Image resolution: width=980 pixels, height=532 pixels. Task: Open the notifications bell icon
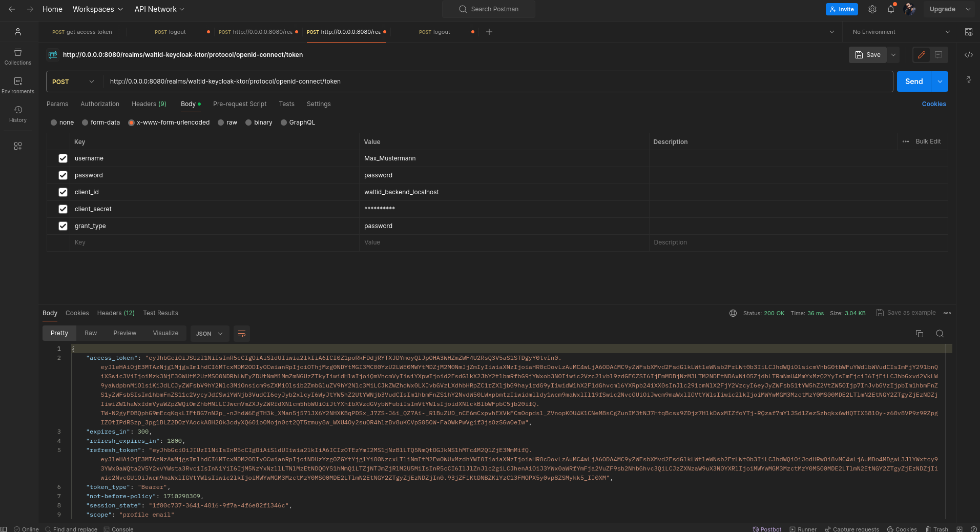891,9
